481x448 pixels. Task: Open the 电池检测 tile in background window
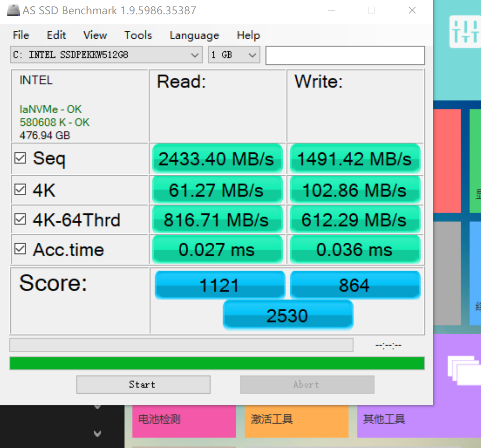(184, 421)
